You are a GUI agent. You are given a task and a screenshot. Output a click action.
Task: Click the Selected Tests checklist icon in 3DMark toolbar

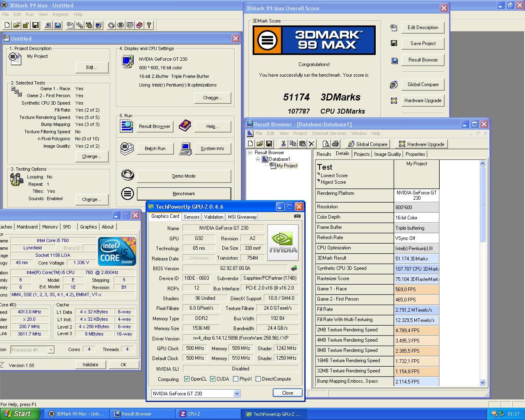coord(80,25)
